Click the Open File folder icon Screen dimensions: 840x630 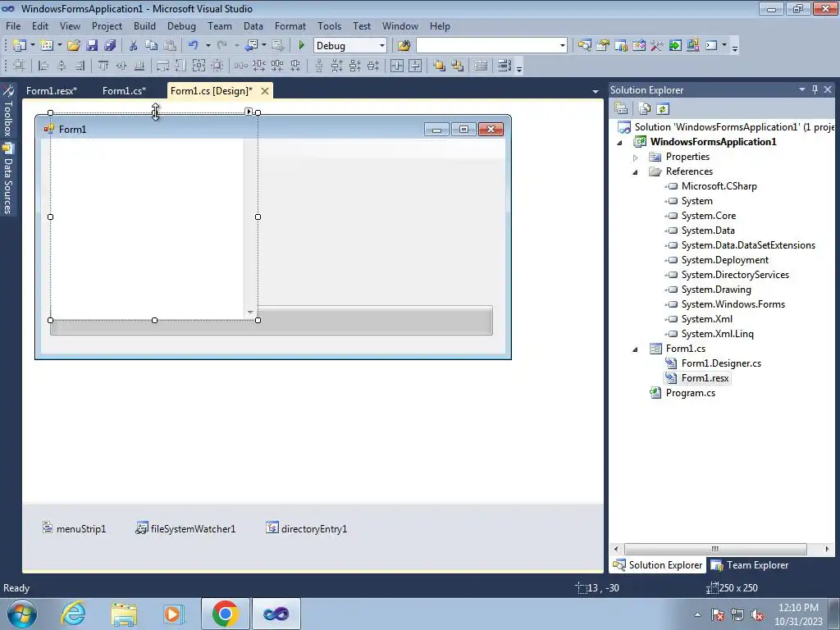(74, 46)
